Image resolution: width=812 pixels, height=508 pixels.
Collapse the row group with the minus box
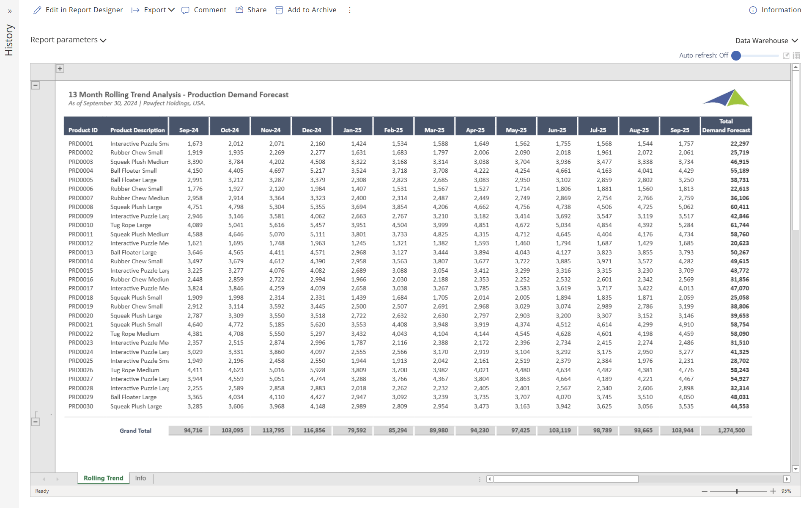pos(36,85)
